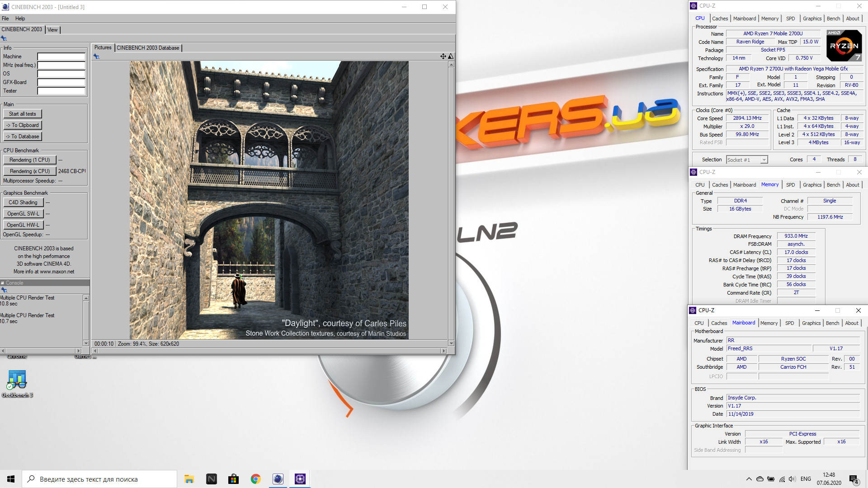
Task: Click the rendered Daylight picture
Action: (x=269, y=200)
